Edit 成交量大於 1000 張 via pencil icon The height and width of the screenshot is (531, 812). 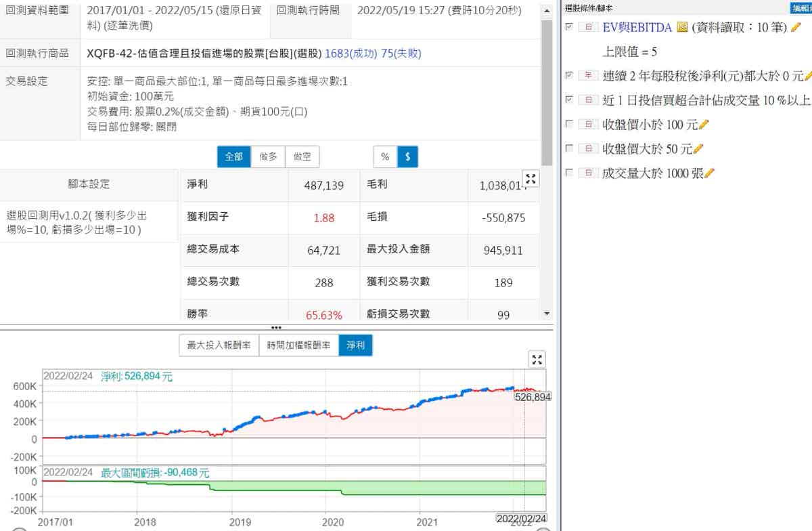(x=709, y=173)
